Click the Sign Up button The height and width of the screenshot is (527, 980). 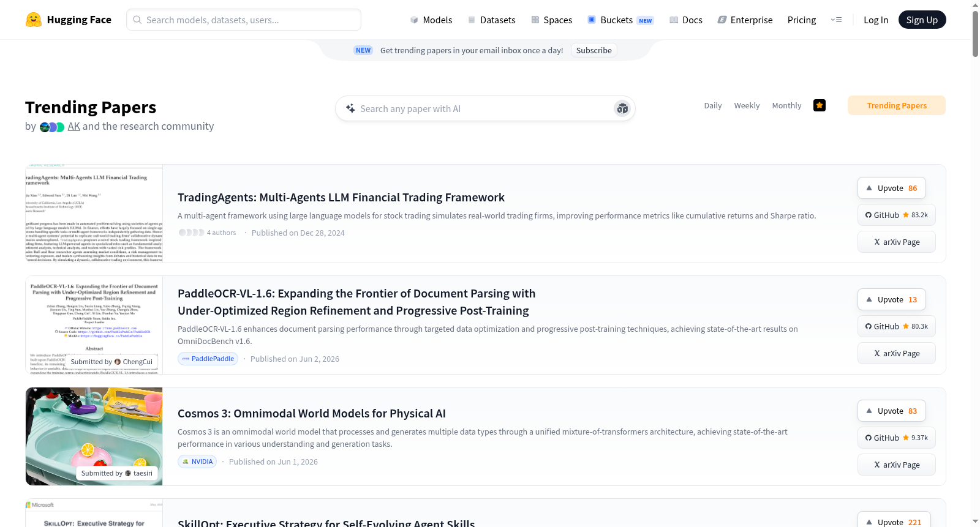(x=922, y=20)
